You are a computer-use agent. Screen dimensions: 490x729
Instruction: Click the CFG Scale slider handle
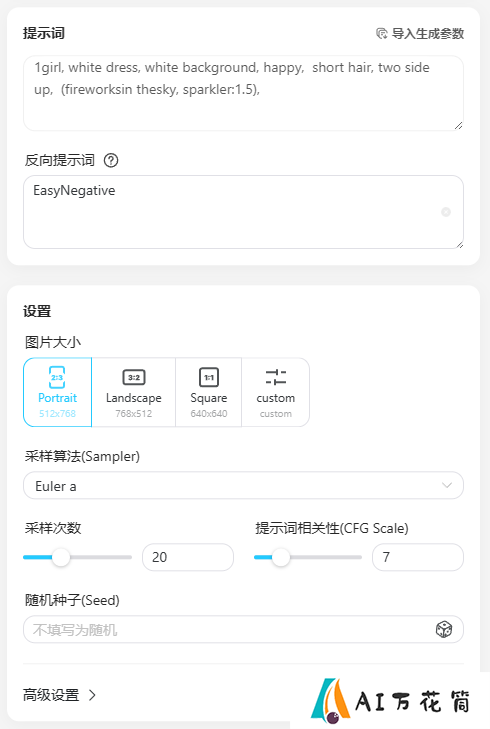click(280, 557)
